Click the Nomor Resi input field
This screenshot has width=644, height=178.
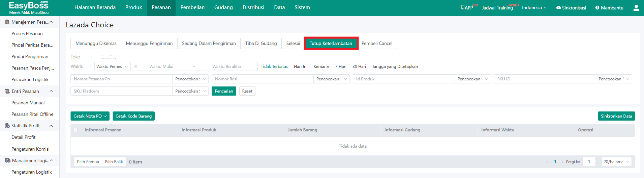tap(263, 79)
